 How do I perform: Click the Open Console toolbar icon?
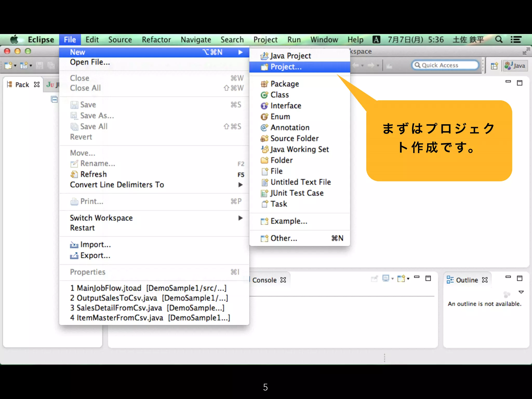click(401, 279)
